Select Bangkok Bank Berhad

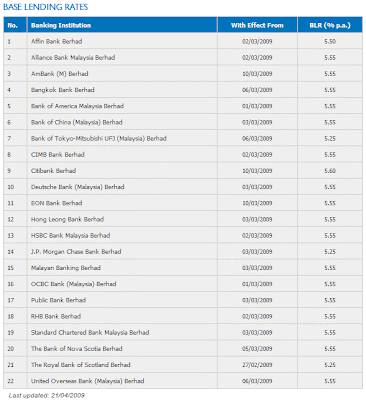click(63, 90)
